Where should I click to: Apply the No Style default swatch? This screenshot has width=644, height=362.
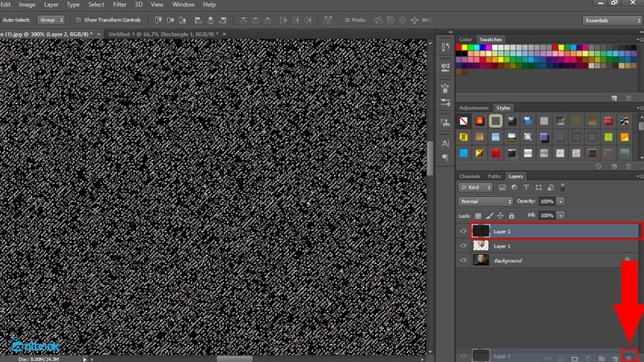tap(464, 121)
